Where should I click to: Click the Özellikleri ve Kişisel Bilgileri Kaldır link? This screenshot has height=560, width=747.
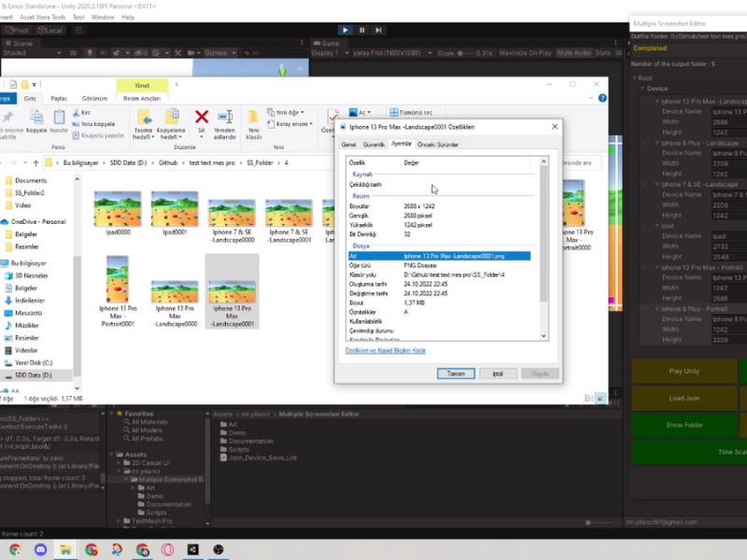[386, 351]
